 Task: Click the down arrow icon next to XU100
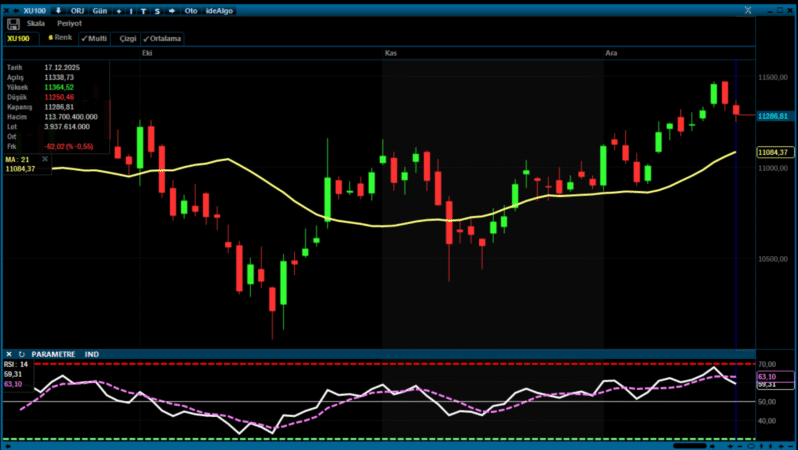point(58,10)
